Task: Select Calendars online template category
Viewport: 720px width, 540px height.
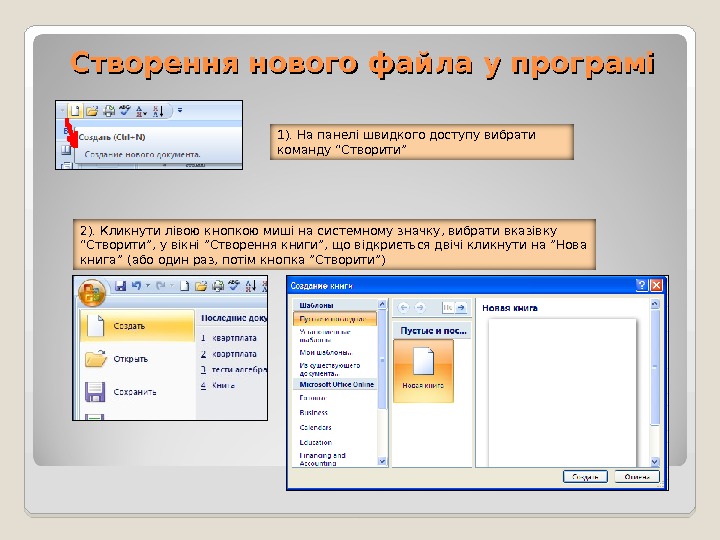Action: (x=315, y=427)
